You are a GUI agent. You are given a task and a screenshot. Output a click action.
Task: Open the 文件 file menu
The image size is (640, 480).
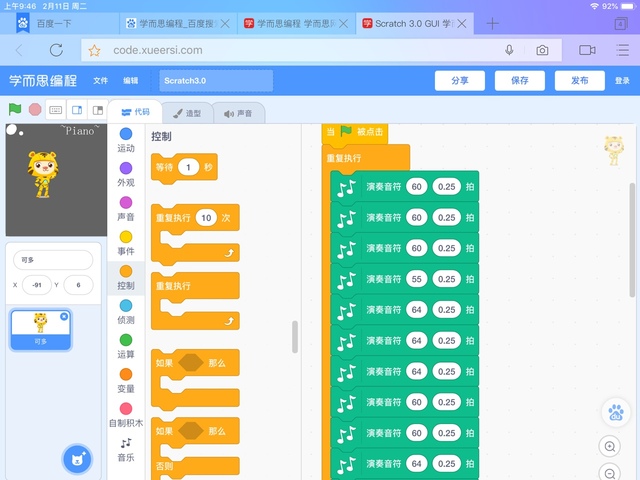coord(100,80)
